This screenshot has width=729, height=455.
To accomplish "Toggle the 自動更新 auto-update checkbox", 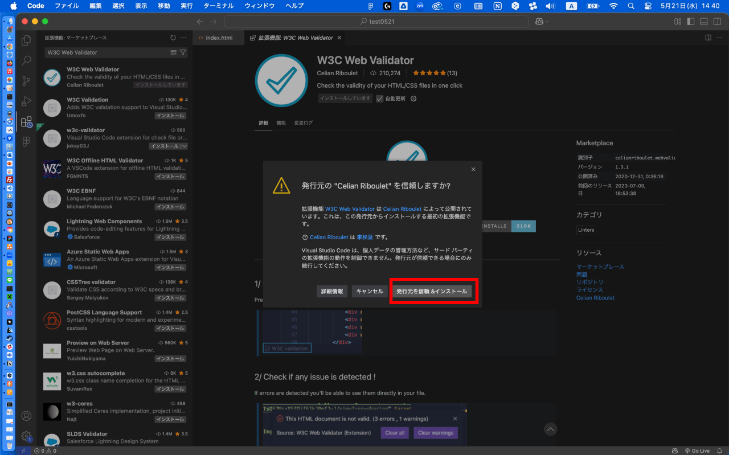I will coord(381,99).
